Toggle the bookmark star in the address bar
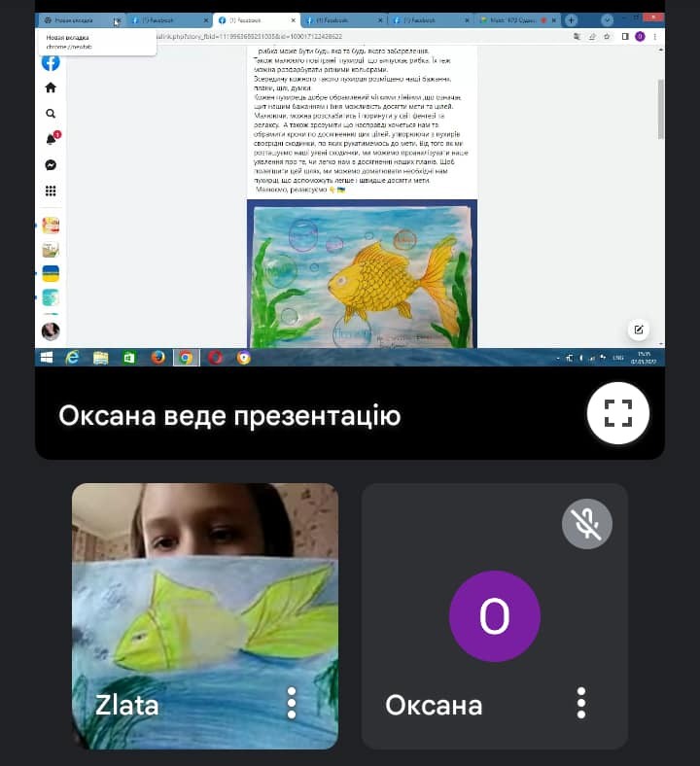The image size is (700, 766). pos(608,36)
